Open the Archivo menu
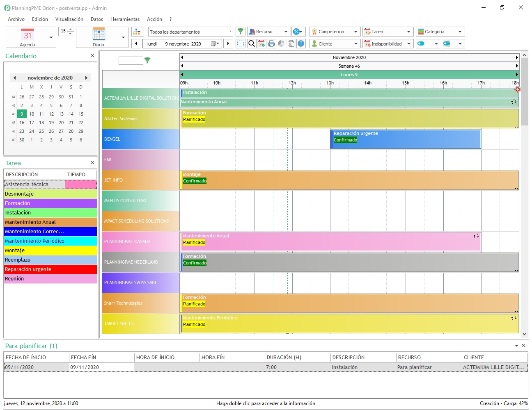 click(16, 19)
